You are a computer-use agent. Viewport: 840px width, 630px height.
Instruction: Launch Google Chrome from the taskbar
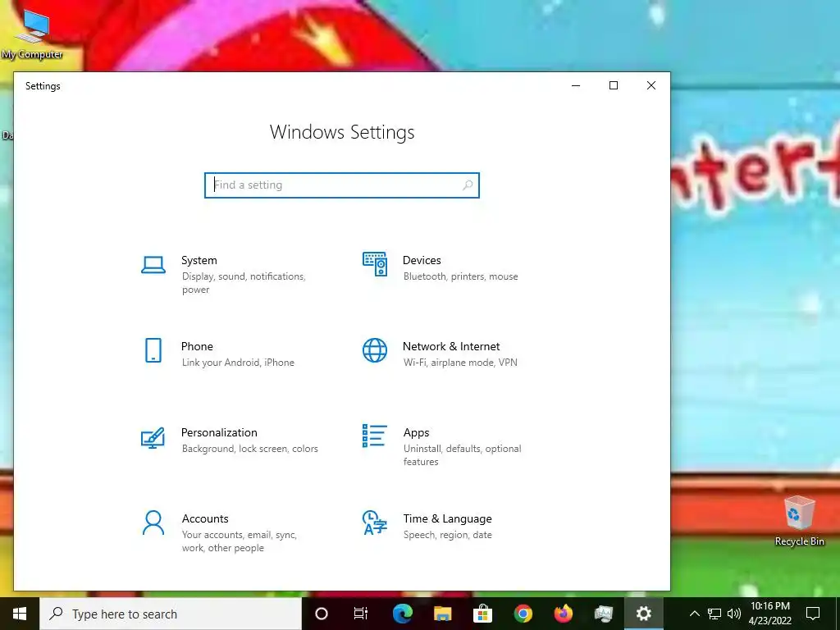pyautogui.click(x=523, y=614)
